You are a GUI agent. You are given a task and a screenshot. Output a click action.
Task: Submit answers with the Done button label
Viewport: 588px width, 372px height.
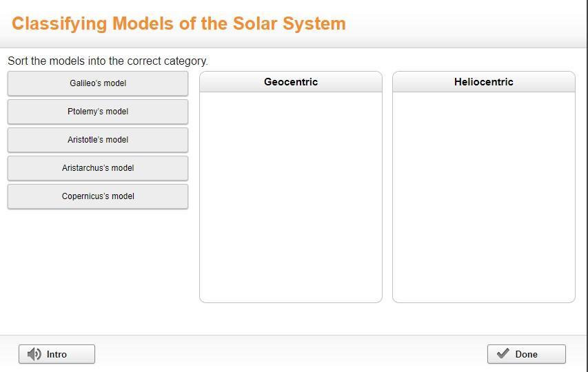[526, 354]
